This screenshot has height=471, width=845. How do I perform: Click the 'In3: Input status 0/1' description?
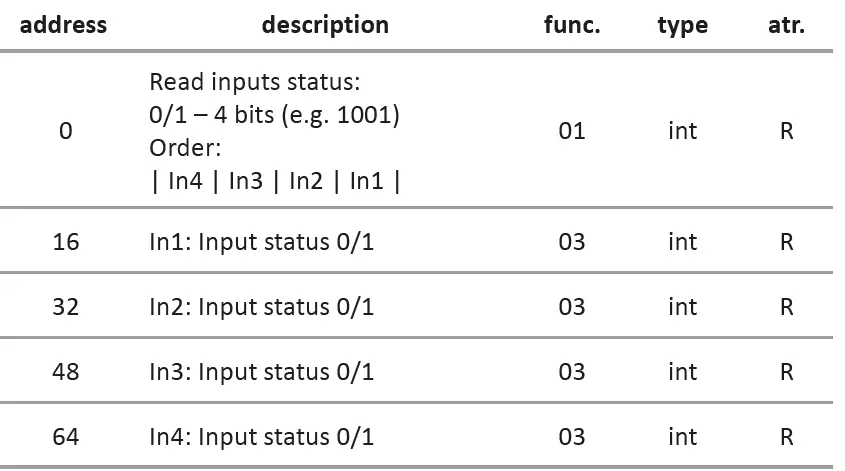tap(262, 372)
